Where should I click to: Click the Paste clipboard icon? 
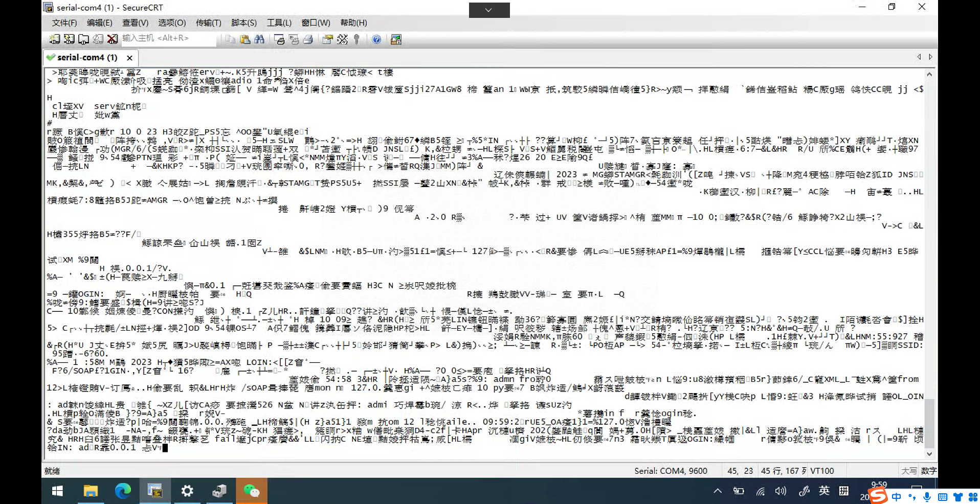tap(245, 39)
